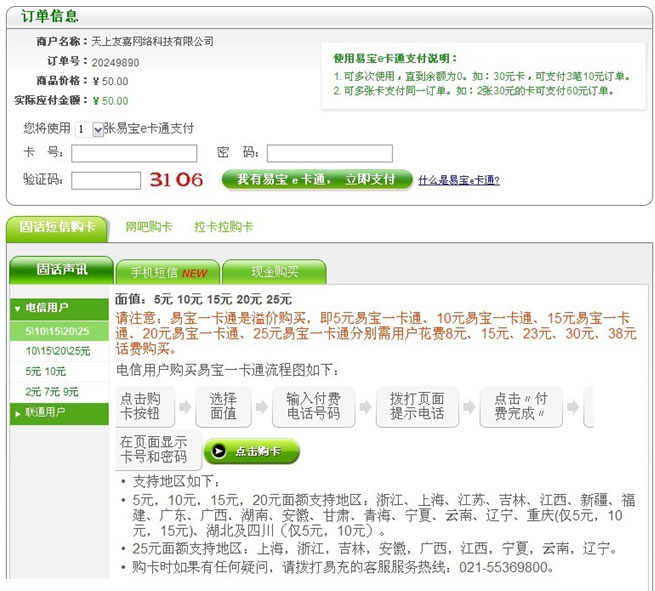Click the order number 20249890
Image resolution: width=655 pixels, height=591 pixels.
[116, 63]
